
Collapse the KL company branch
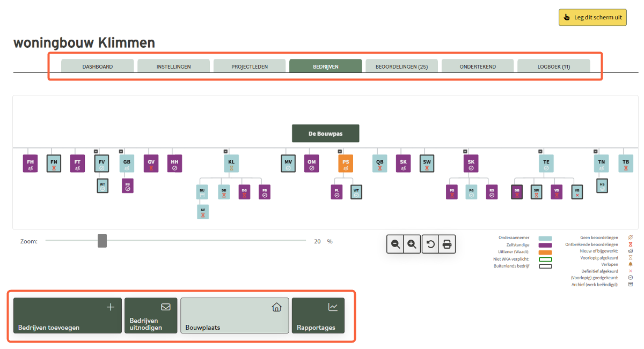pyautogui.click(x=225, y=152)
